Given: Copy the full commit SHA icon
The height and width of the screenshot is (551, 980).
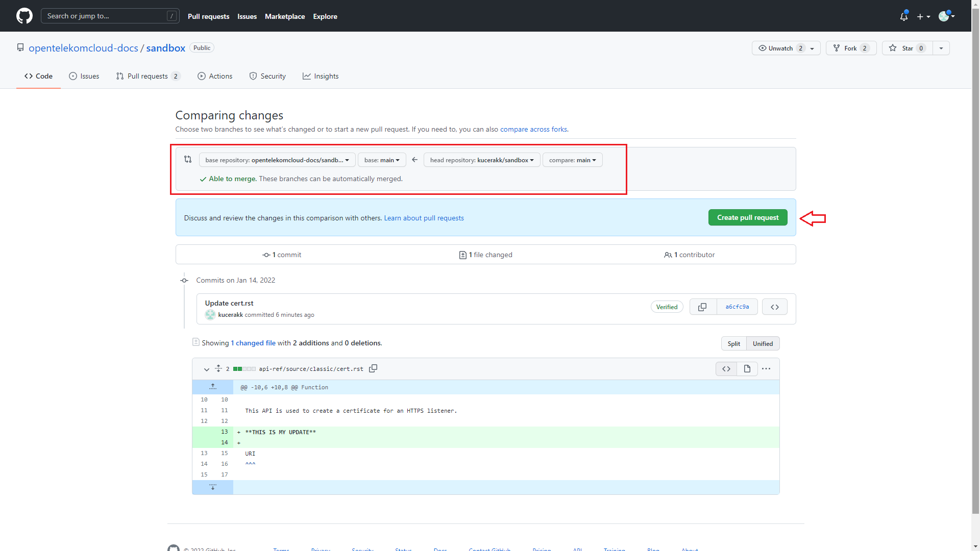Looking at the screenshot, I should click(703, 307).
